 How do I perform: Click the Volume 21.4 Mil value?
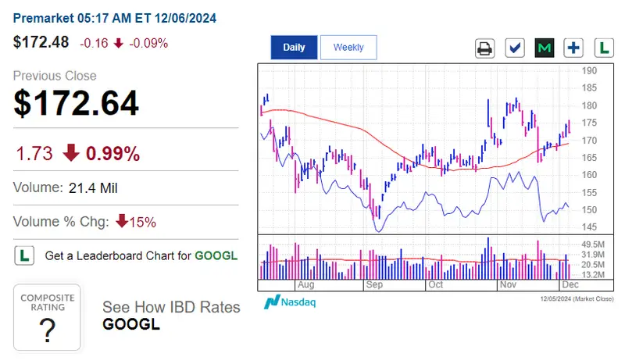point(93,187)
